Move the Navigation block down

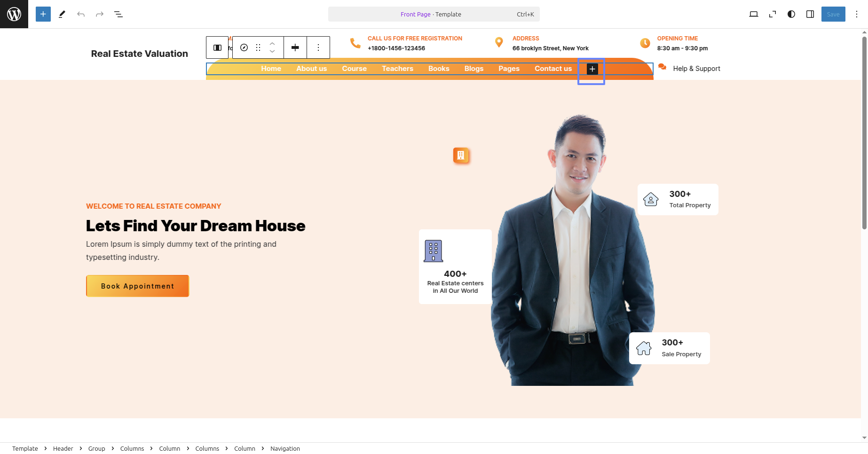[x=272, y=52]
